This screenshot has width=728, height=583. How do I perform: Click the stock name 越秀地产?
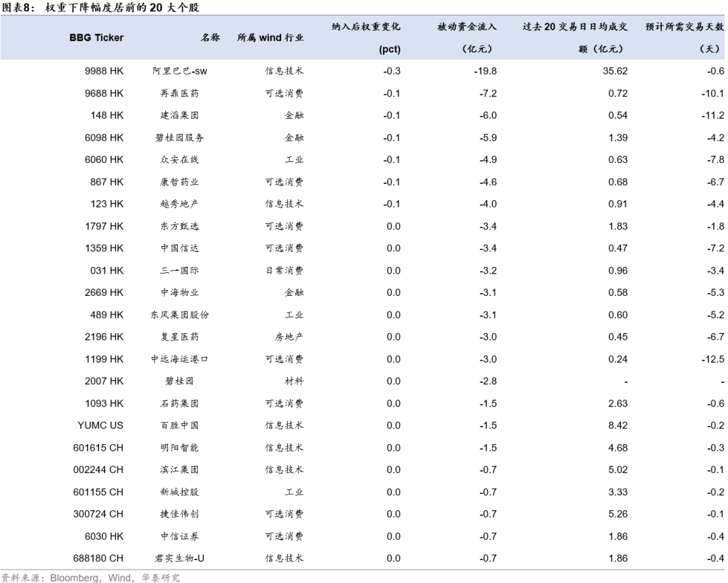[x=180, y=204]
